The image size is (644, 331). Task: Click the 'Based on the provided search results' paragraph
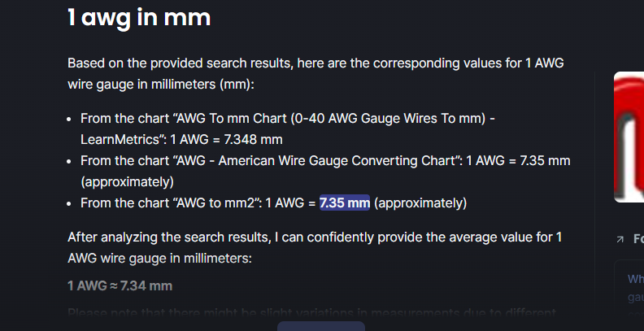click(315, 74)
